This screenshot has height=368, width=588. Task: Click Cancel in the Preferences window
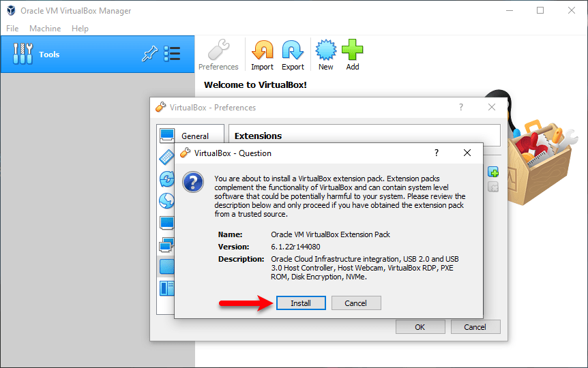475,327
